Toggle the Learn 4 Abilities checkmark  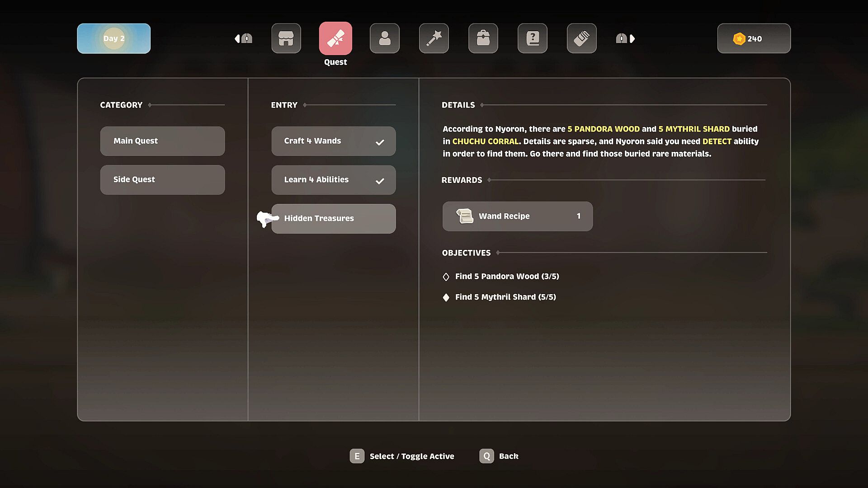[x=379, y=181]
